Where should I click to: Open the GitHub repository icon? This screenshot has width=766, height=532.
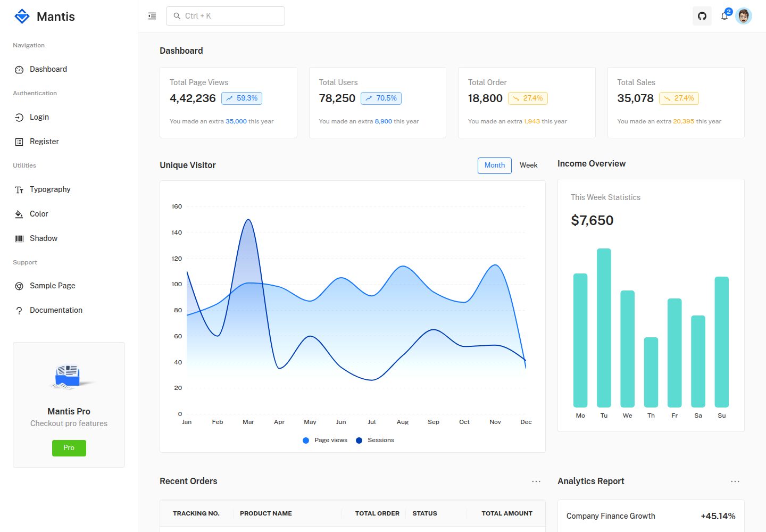point(702,16)
